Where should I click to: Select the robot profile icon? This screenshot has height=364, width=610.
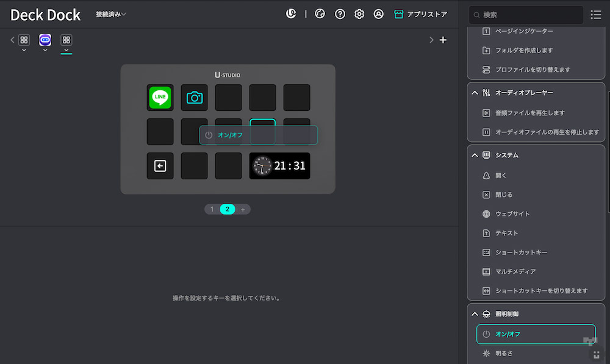click(45, 40)
